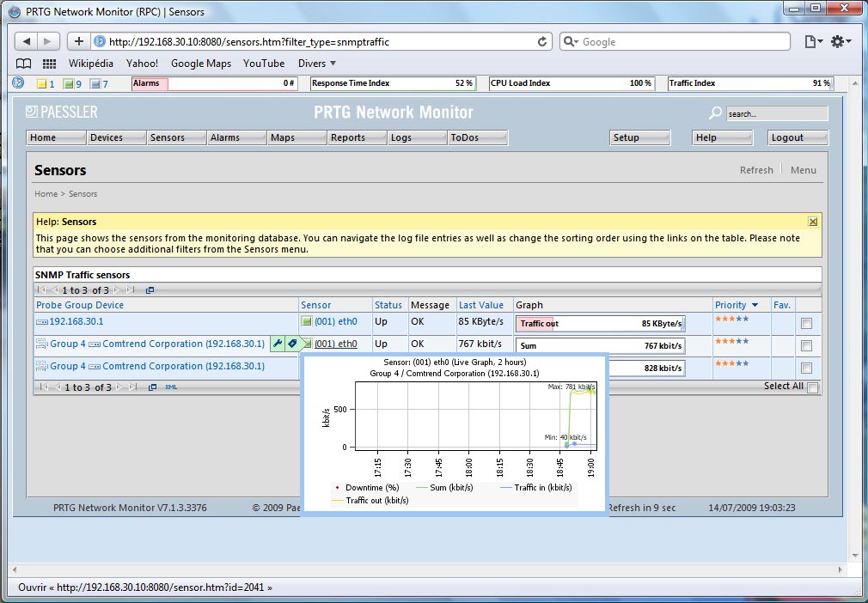Open the browser bookmarks book icon
Image resolution: width=868 pixels, height=603 pixels.
[x=24, y=64]
